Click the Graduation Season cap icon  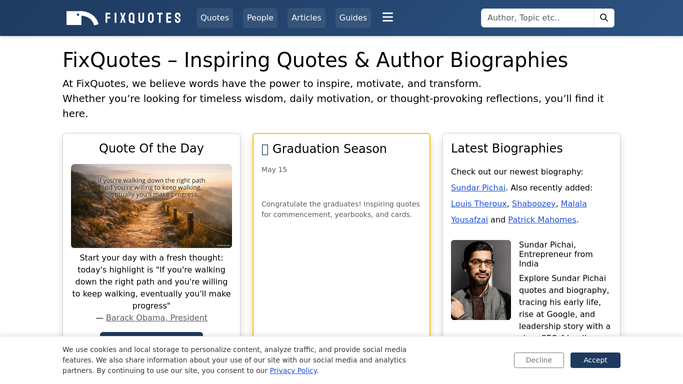pos(265,149)
